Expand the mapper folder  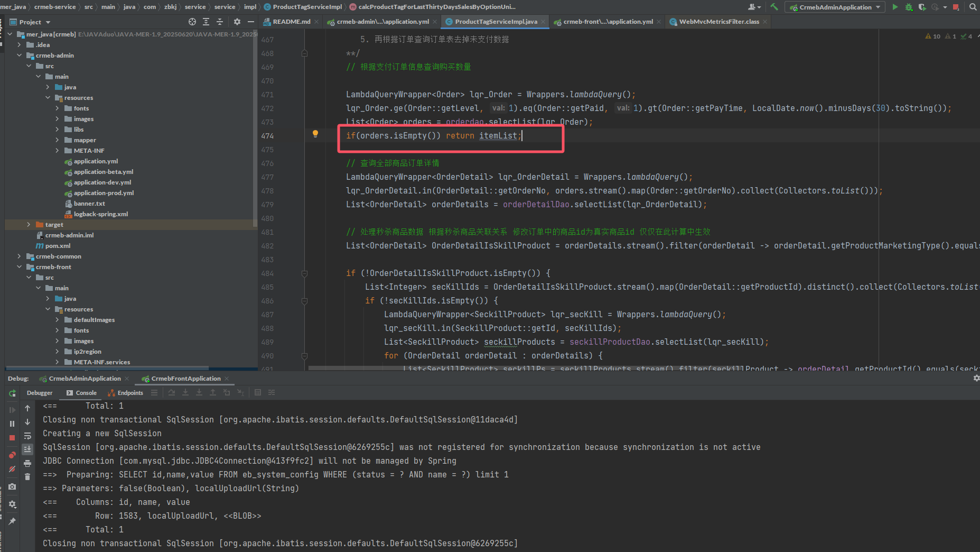pos(58,140)
